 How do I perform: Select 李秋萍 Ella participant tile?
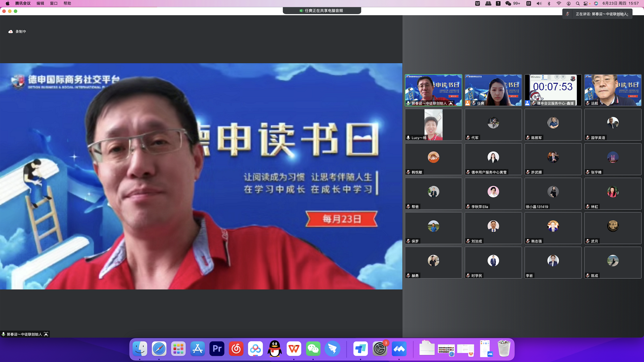point(493,193)
